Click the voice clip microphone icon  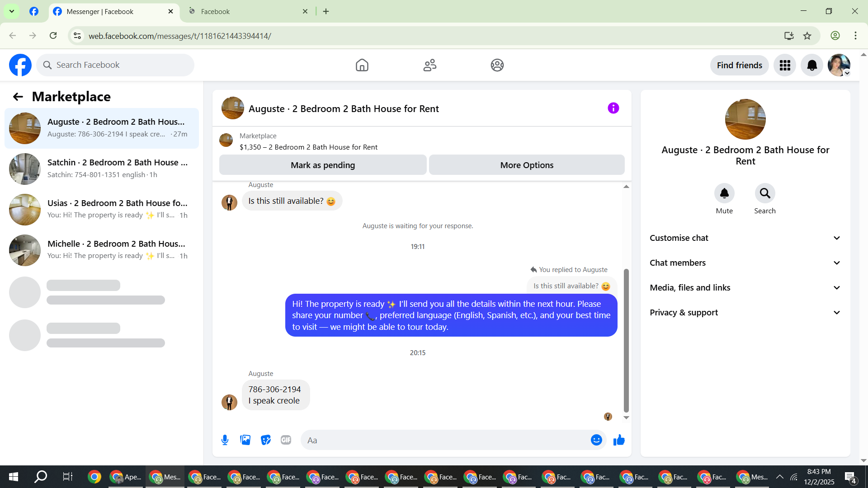tap(225, 440)
